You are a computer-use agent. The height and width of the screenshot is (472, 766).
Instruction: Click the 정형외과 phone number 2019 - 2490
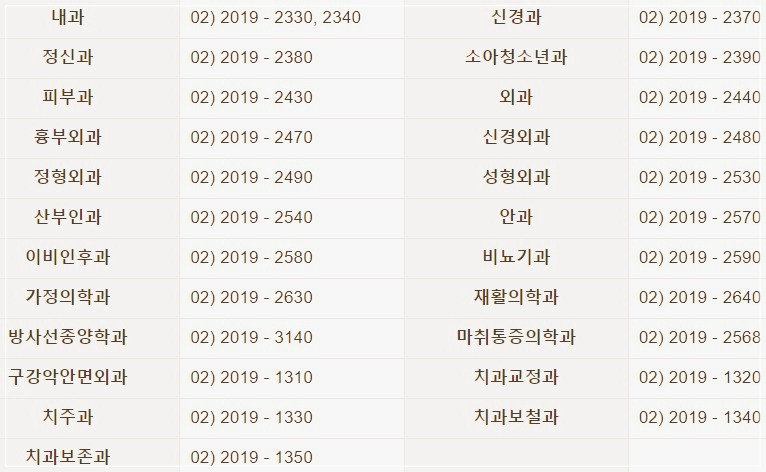pos(251,178)
